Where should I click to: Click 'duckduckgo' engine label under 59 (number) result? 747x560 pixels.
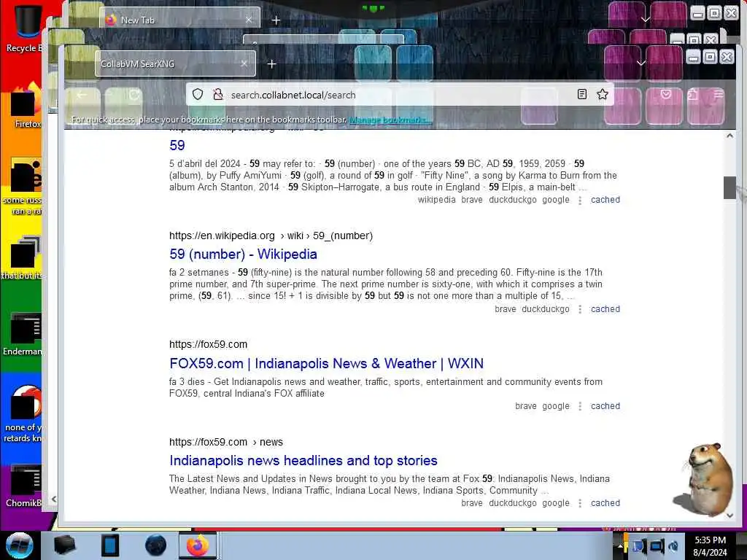[x=546, y=309]
